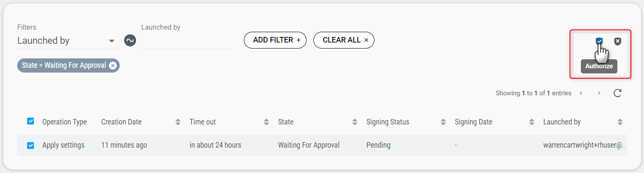This screenshot has width=644, height=173.
Task: Click the tilde filter operator icon
Action: (130, 41)
